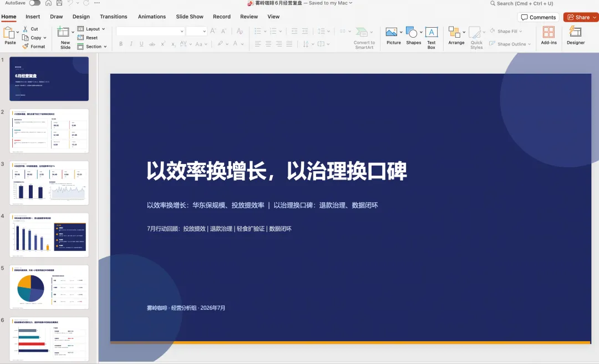Click the Redo arrow icon
599x364 pixels.
click(x=87, y=3)
